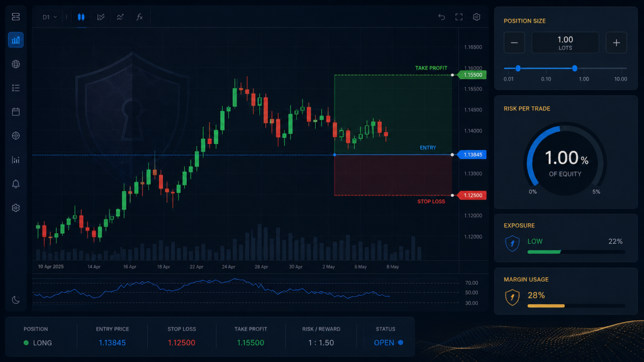Click the 1 : 1.50 risk/reward value
The height and width of the screenshot is (362, 644).
coord(321,343)
